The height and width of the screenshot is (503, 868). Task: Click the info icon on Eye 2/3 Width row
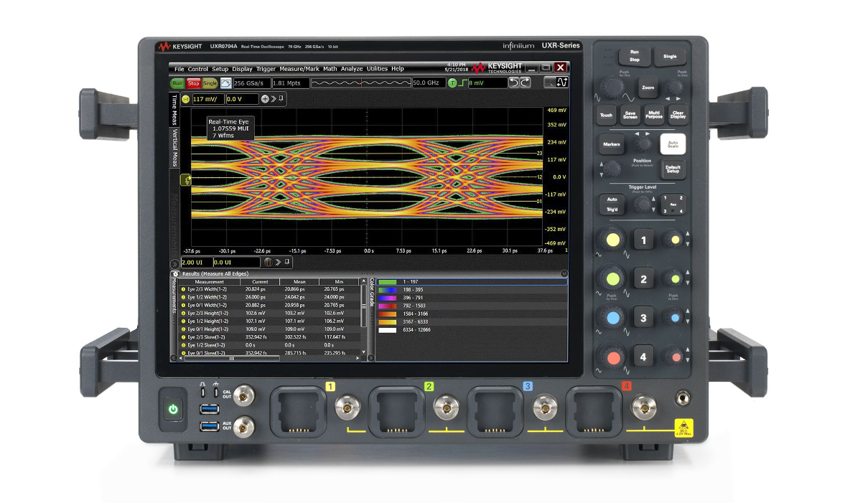pos(182,288)
